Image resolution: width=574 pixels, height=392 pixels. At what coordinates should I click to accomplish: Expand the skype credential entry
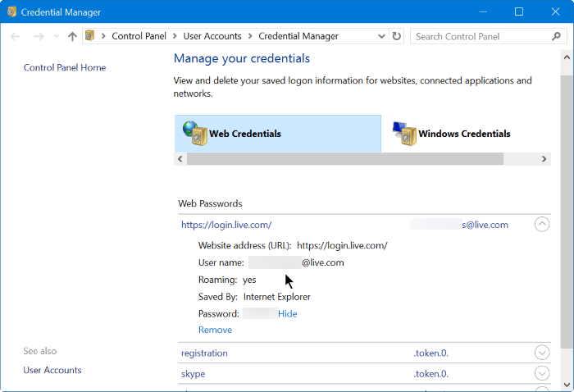pos(542,373)
